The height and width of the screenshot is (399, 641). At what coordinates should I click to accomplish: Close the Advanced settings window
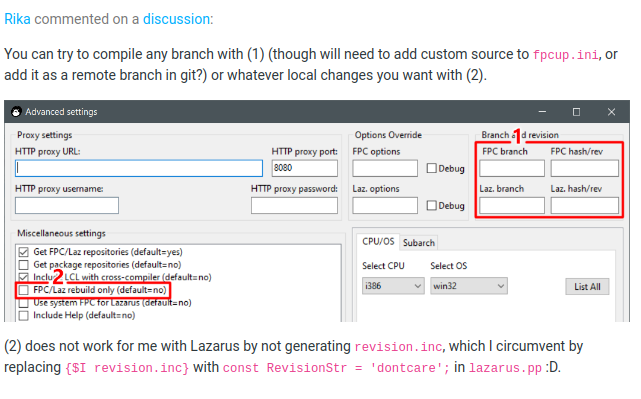(611, 112)
